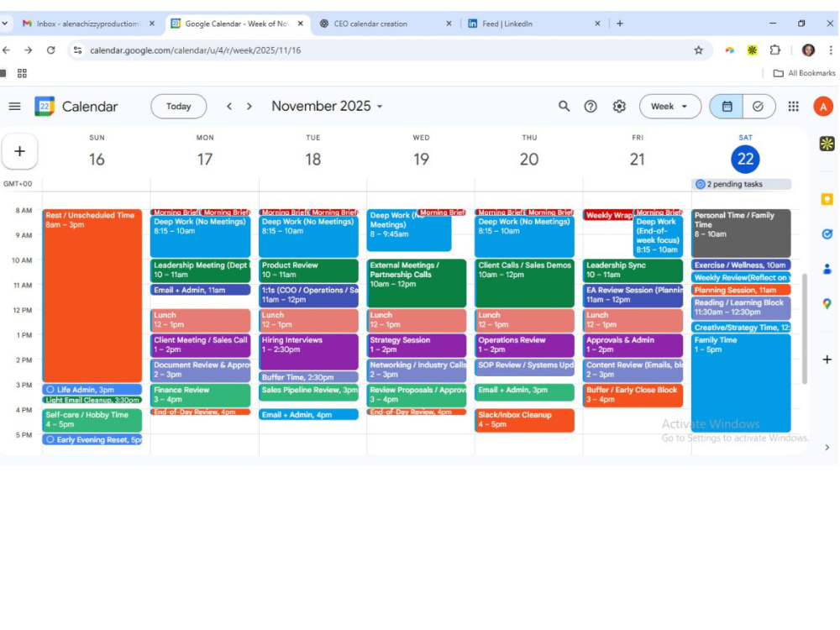Open Chrome three-dot menu
This screenshot has height=630, width=840.
(831, 50)
